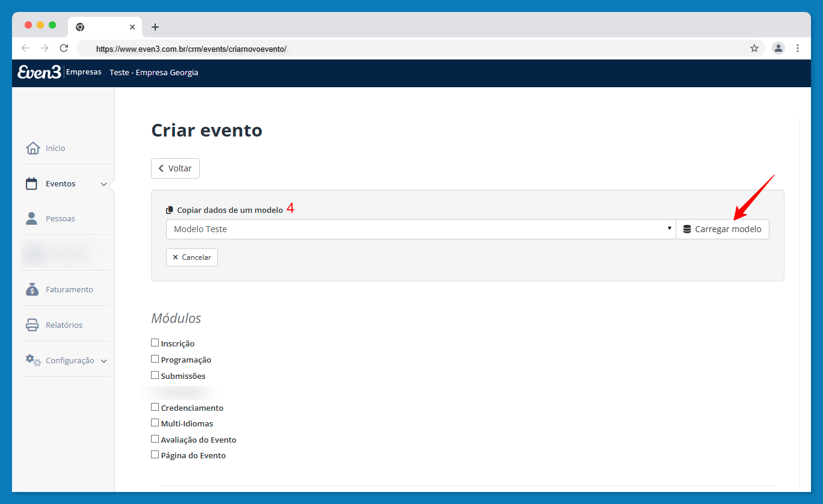Bookmark this page with the star icon
The image size is (823, 504).
(754, 48)
